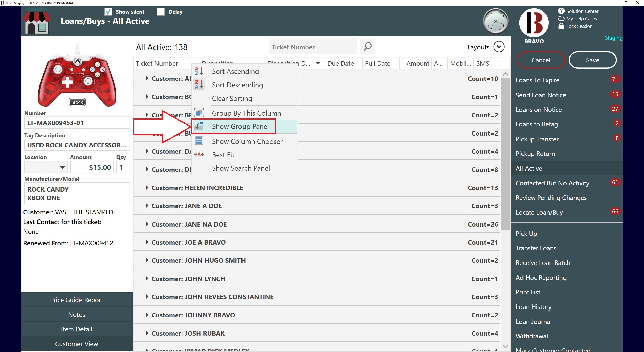
Task: Click the Lock Session padlock icon
Action: [x=561, y=26]
